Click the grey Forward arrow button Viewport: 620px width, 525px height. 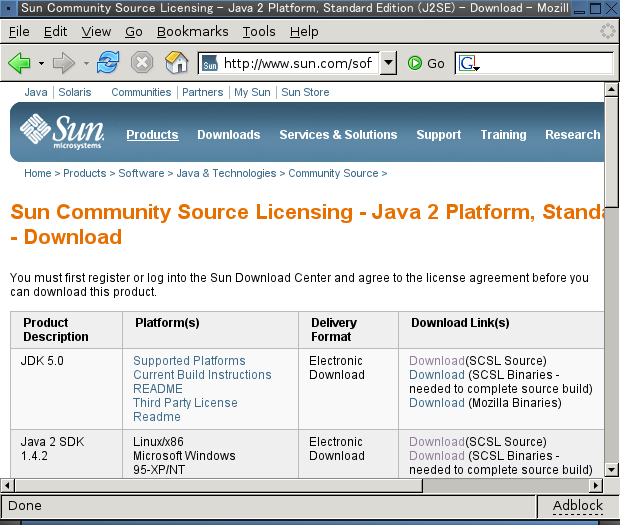point(64,63)
